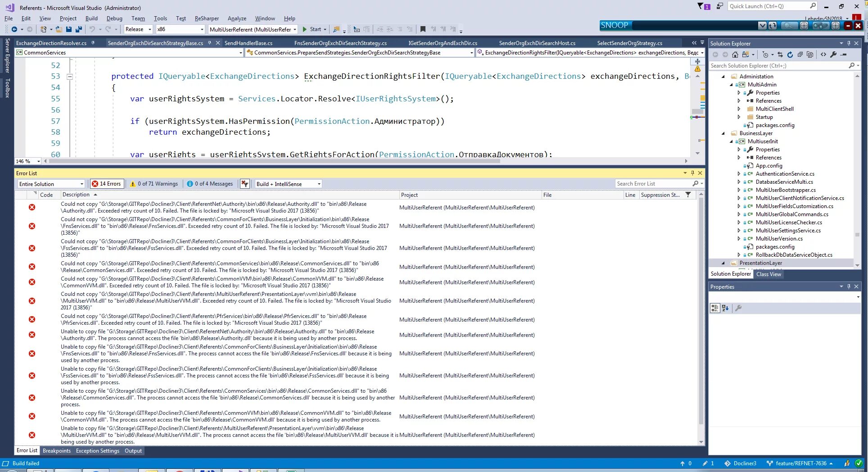
Task: Open the MultiUserReferent startup project dropdown
Action: 253,29
